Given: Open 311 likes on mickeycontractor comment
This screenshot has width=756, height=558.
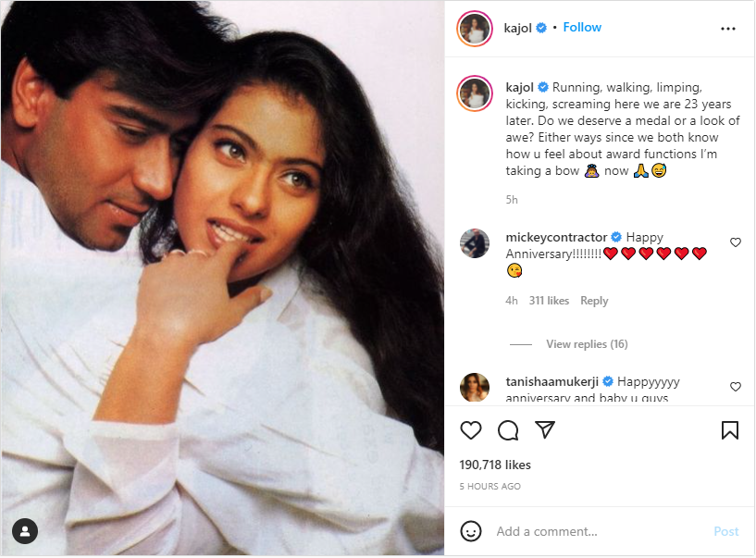Looking at the screenshot, I should coord(549,301).
